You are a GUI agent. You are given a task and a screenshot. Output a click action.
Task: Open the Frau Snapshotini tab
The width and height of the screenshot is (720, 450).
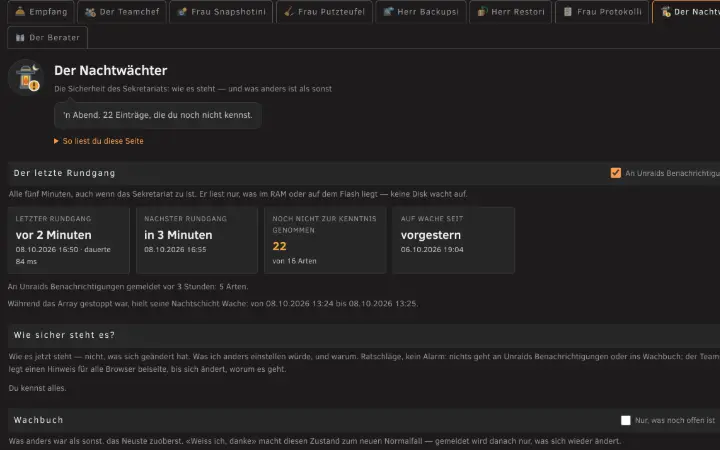point(221,11)
